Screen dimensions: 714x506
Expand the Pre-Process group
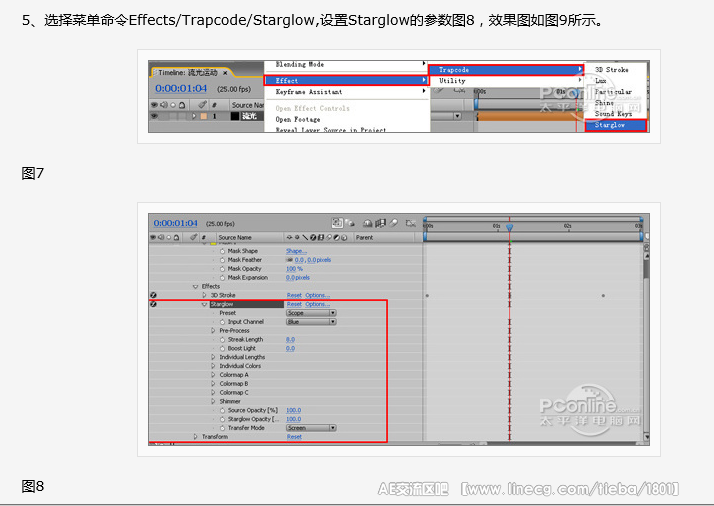213,331
